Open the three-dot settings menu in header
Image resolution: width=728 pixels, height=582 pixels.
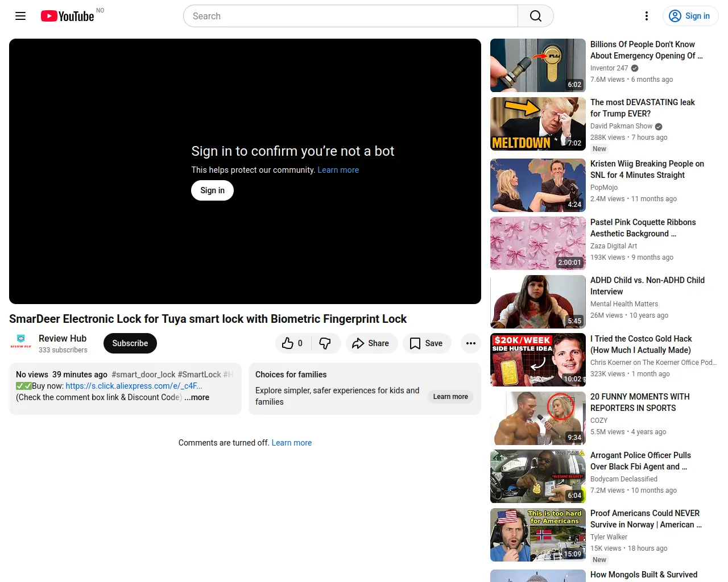[x=646, y=16]
